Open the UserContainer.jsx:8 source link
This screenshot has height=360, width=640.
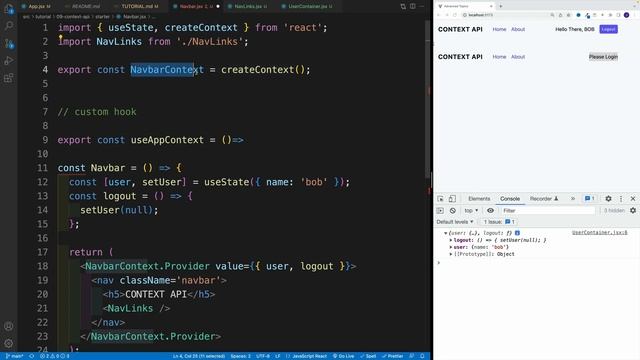600,233
